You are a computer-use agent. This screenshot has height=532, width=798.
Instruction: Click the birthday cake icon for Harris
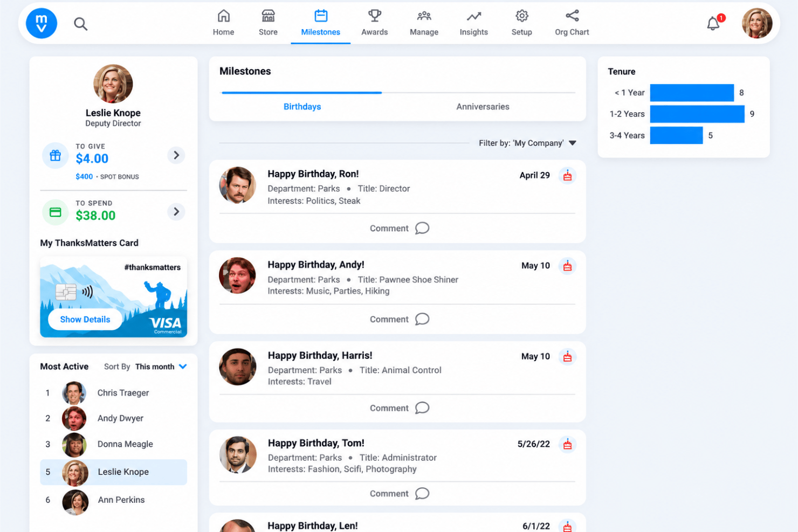coord(567,357)
